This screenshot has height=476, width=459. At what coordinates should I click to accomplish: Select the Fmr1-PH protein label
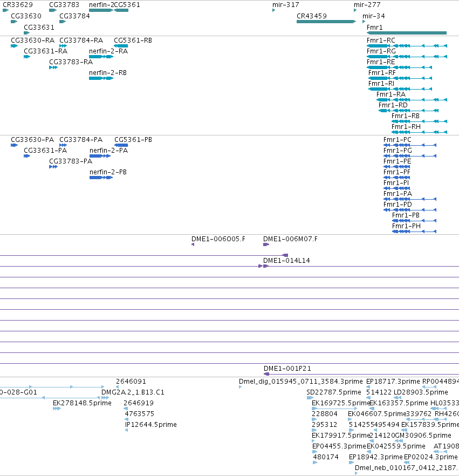point(407,226)
